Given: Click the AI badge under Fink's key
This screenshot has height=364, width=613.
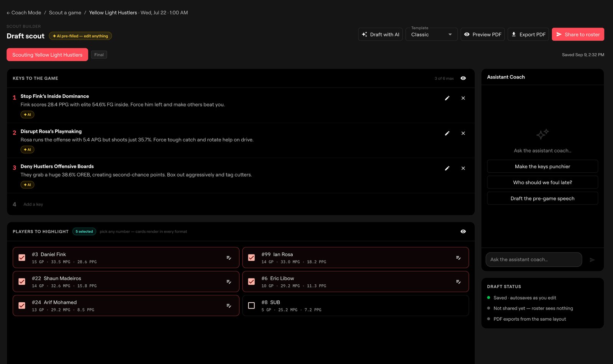Looking at the screenshot, I should (x=28, y=115).
